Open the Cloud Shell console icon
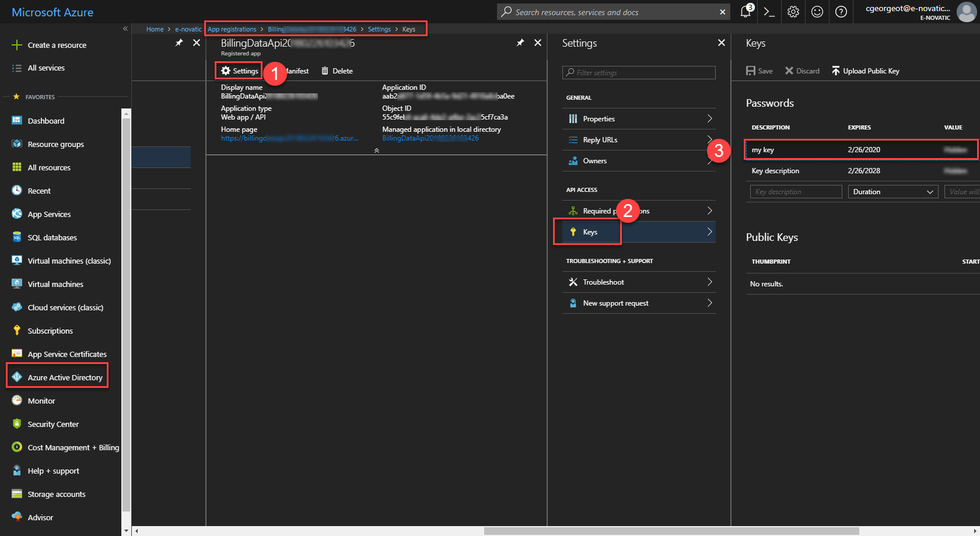The width and height of the screenshot is (980, 536). [x=769, y=12]
